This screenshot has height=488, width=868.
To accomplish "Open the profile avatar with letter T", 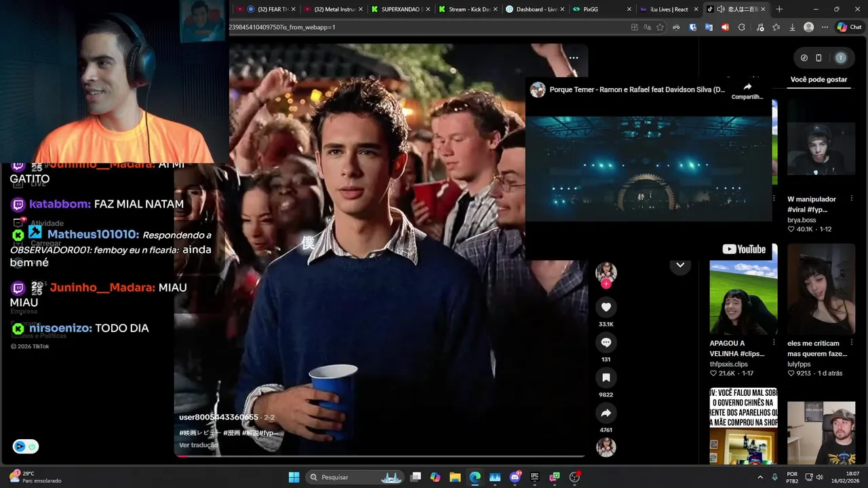I will coord(841,58).
